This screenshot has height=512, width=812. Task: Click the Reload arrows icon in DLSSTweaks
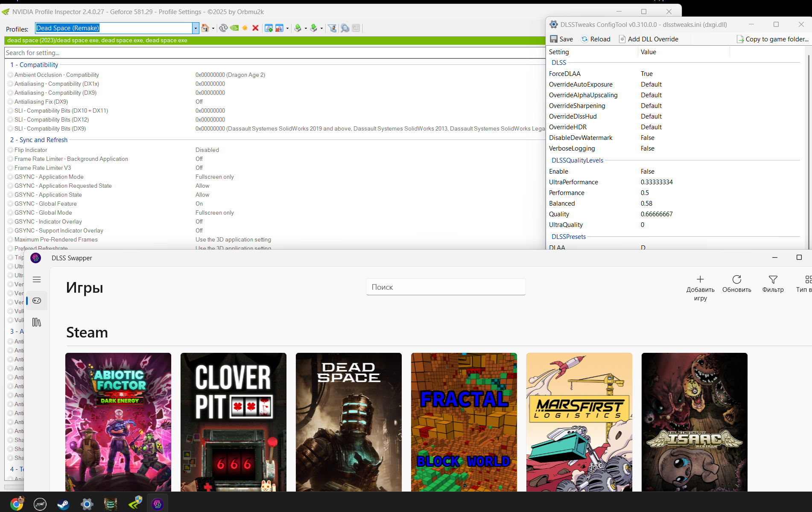pos(584,39)
